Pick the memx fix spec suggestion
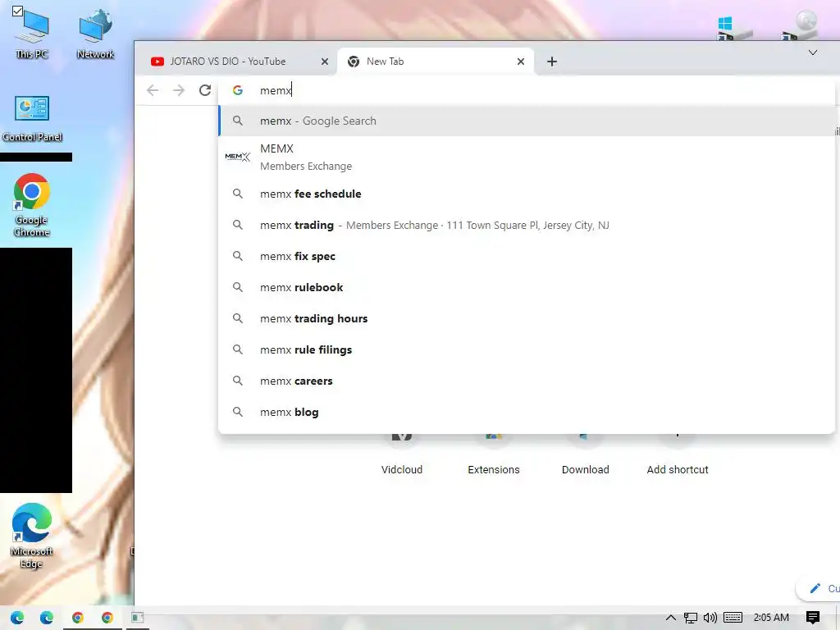 click(x=527, y=256)
